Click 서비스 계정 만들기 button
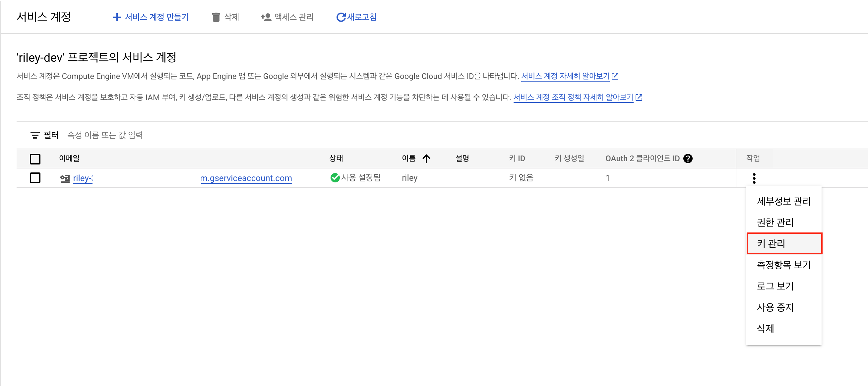 point(151,17)
